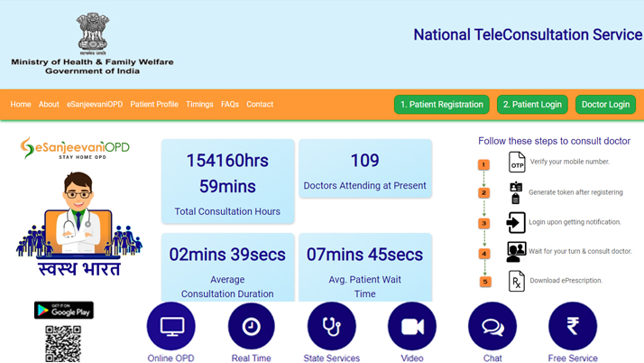
Task: Click the QR code image
Action: coord(63,344)
